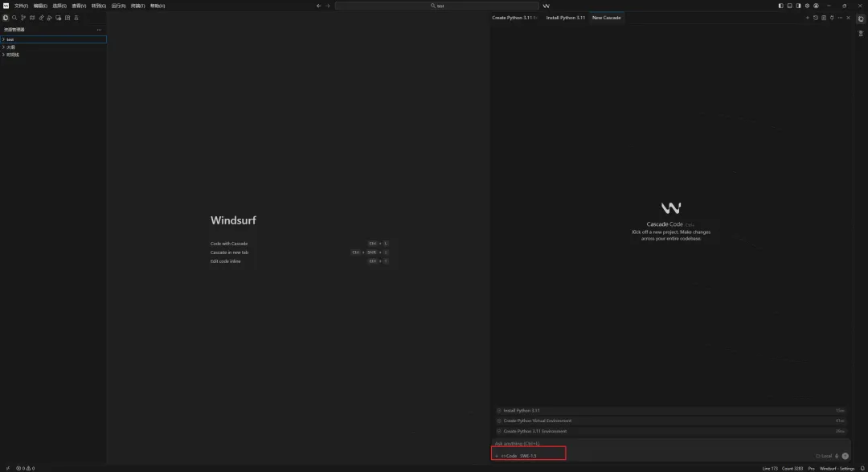Select the New Cascade tab
This screenshot has width=868, height=472.
pos(606,18)
